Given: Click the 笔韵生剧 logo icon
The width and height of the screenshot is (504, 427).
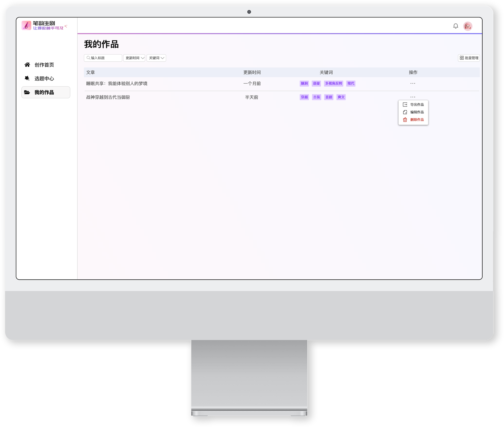Looking at the screenshot, I should (26, 25).
